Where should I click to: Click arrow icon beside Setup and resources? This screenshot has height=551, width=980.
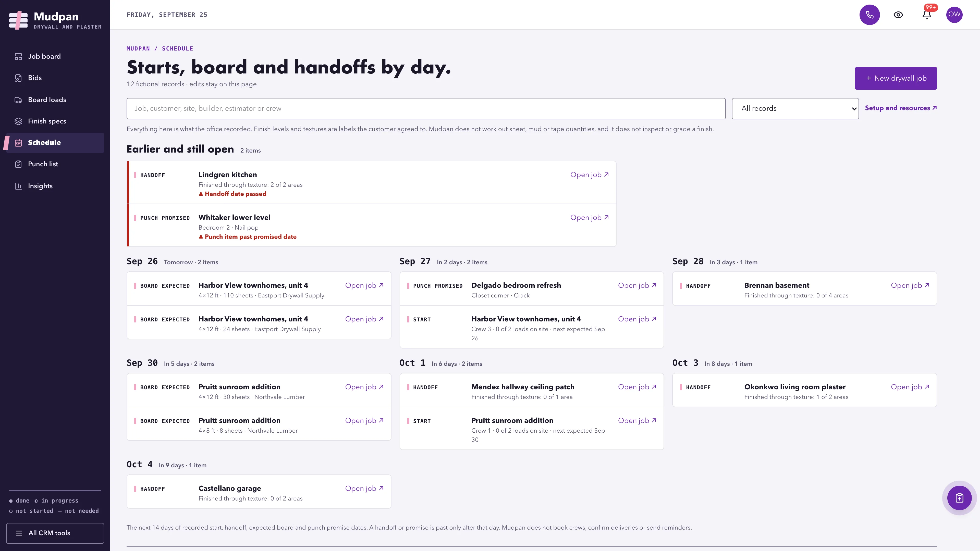click(935, 108)
